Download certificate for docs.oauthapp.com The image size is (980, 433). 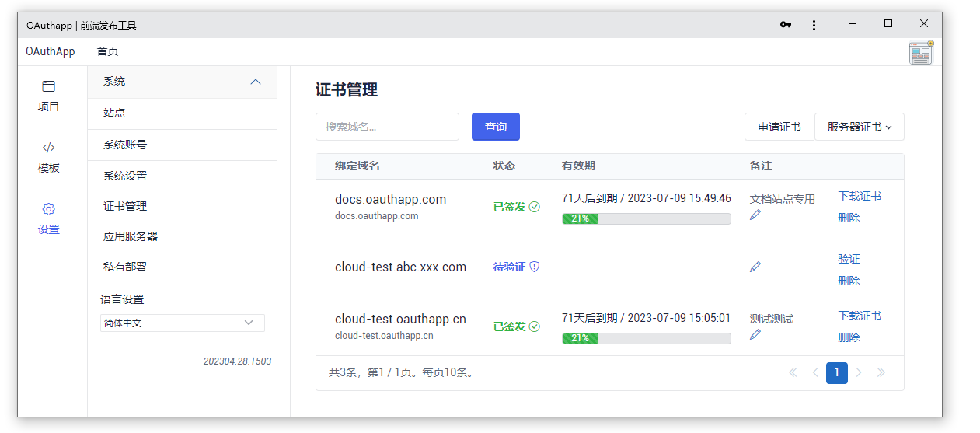pos(860,196)
